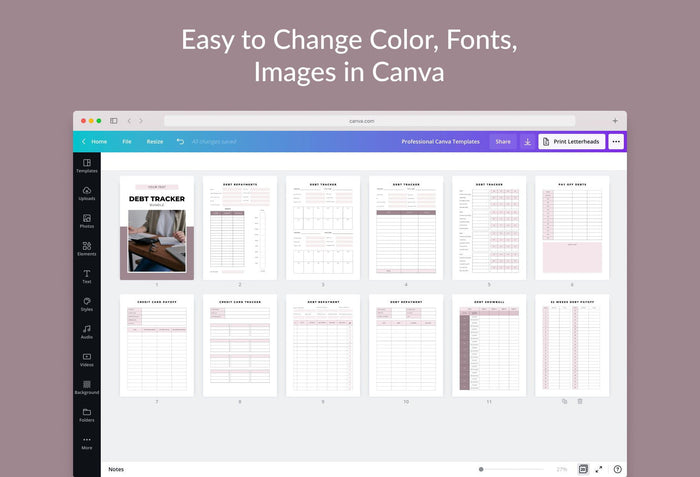Select page 5 Debt Tracker thumbnail
The width and height of the screenshot is (700, 477).
pyautogui.click(x=489, y=228)
